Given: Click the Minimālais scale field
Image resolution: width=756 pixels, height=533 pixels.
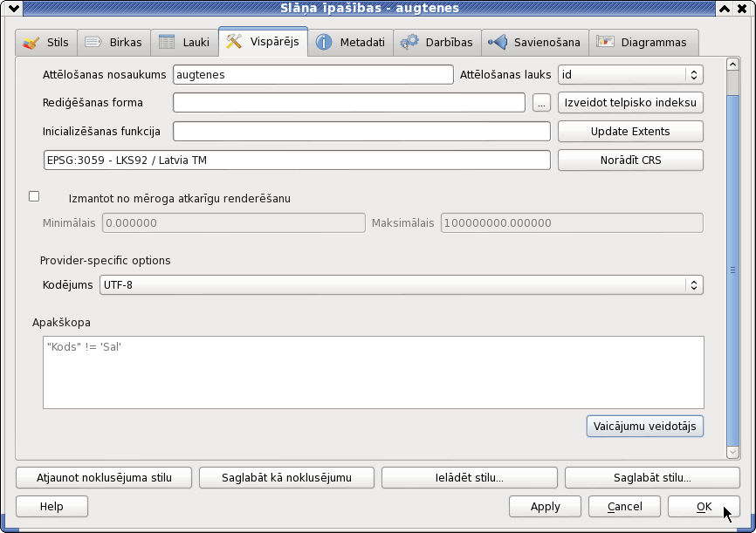Looking at the screenshot, I should 234,223.
